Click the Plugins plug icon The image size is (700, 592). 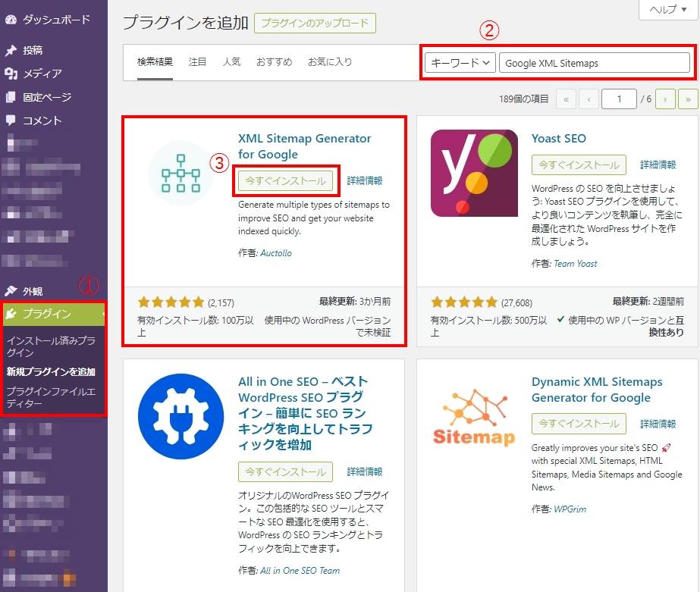(11, 314)
